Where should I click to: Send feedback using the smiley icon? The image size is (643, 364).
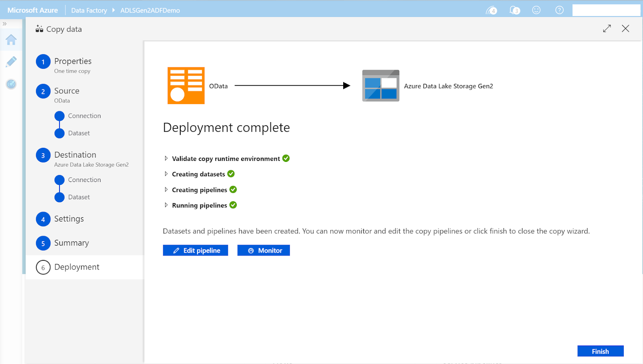tap(536, 10)
